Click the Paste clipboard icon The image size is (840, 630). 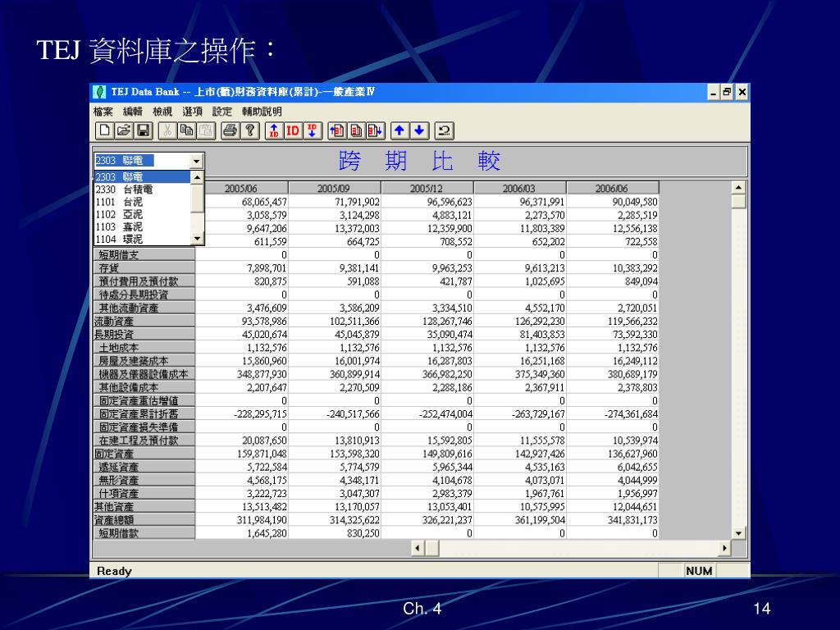click(206, 130)
